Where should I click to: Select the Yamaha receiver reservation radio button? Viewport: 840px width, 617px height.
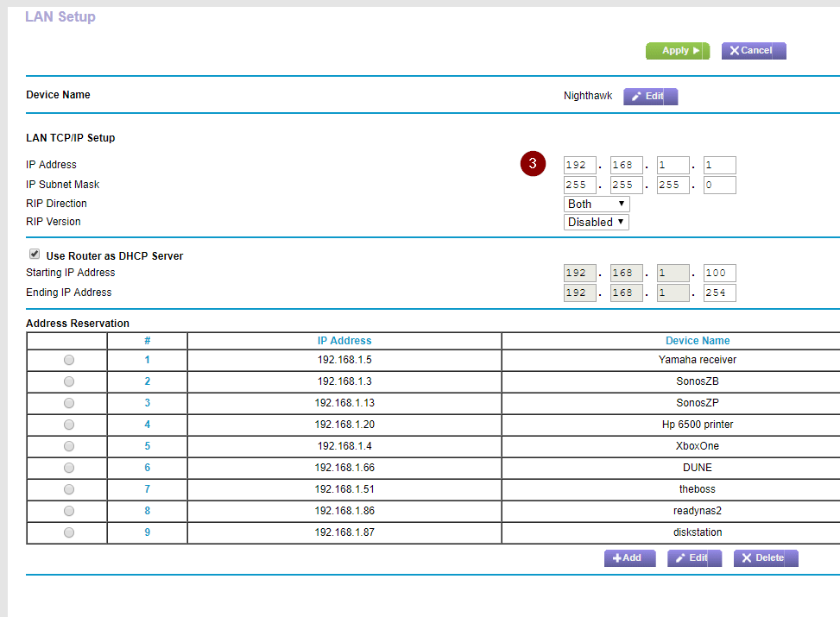click(69, 360)
